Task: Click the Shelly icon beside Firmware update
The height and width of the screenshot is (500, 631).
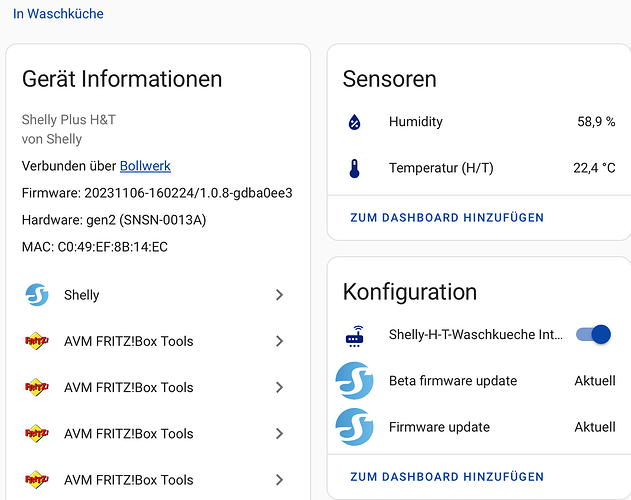Action: tap(355, 427)
